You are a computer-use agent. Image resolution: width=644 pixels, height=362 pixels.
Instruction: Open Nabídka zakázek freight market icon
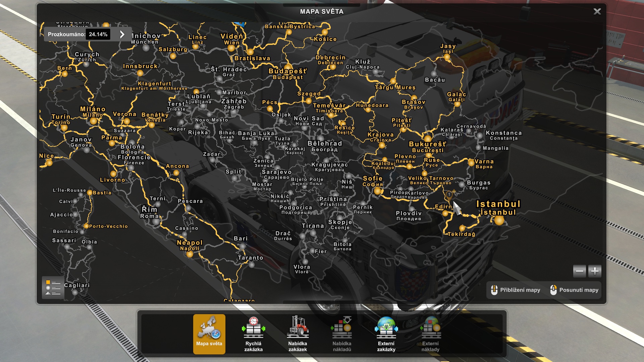[298, 334]
